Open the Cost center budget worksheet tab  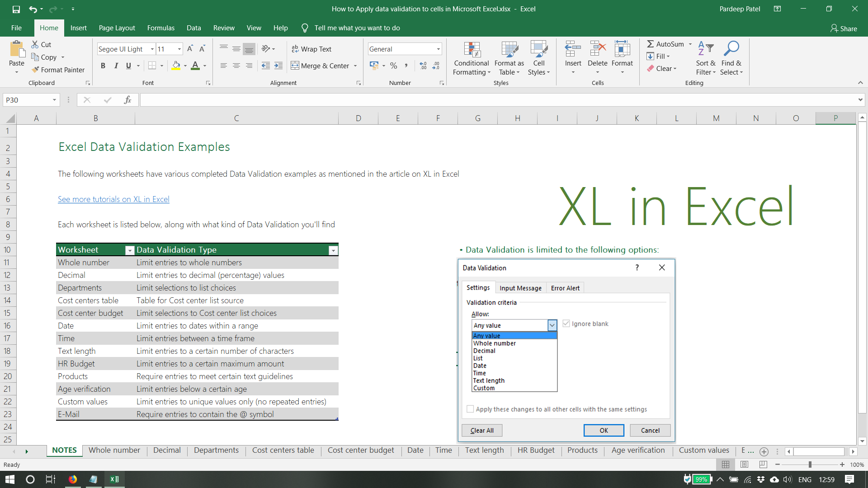coord(361,450)
